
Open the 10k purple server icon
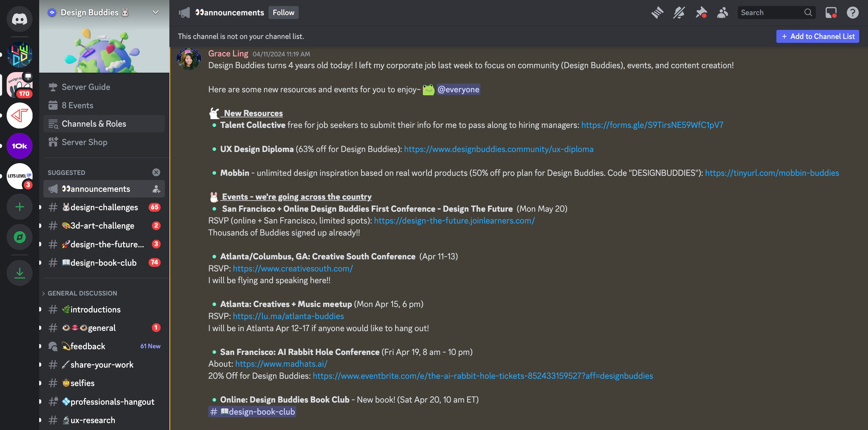pyautogui.click(x=20, y=146)
